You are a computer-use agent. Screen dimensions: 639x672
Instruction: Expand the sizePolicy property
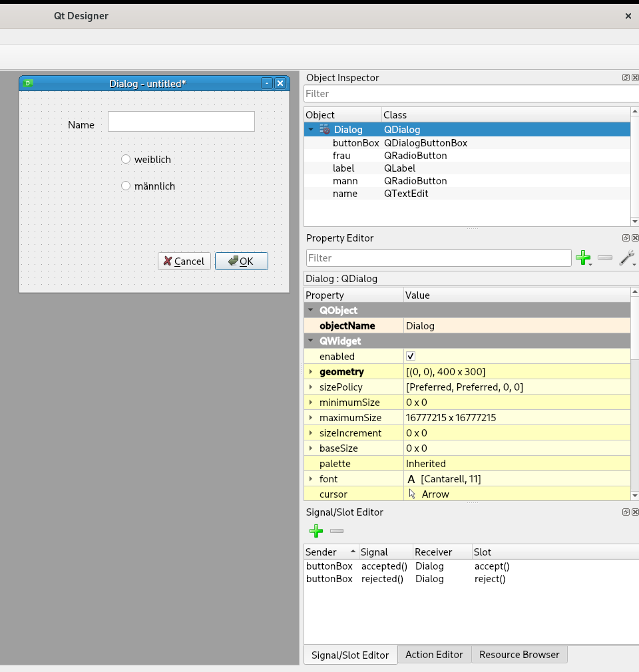coord(311,387)
